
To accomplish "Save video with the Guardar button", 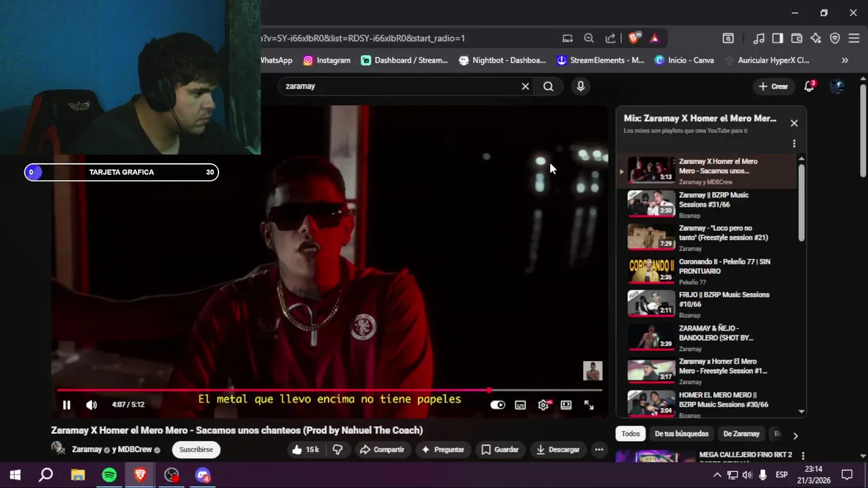I will click(x=500, y=449).
